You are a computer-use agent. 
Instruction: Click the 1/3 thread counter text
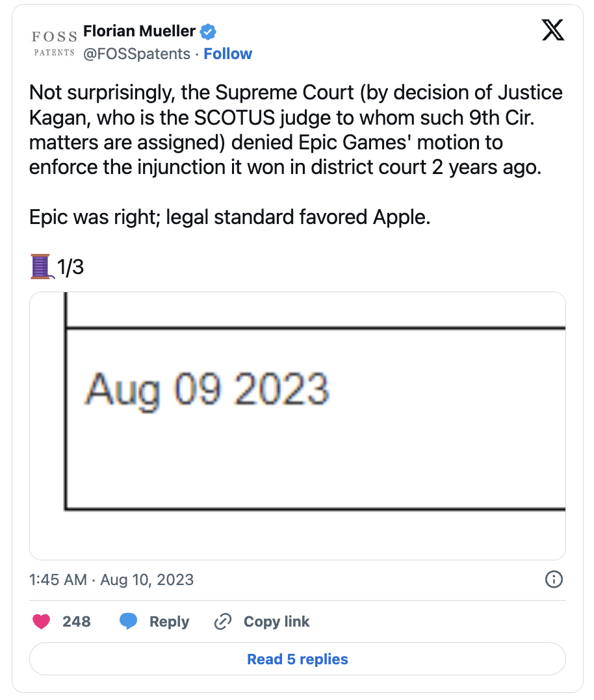pos(70,267)
